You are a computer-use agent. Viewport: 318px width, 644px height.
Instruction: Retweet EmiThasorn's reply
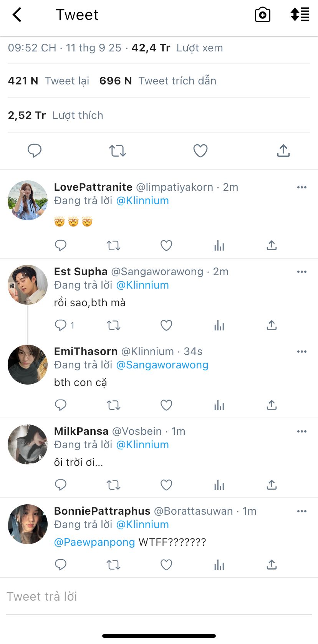[114, 405]
